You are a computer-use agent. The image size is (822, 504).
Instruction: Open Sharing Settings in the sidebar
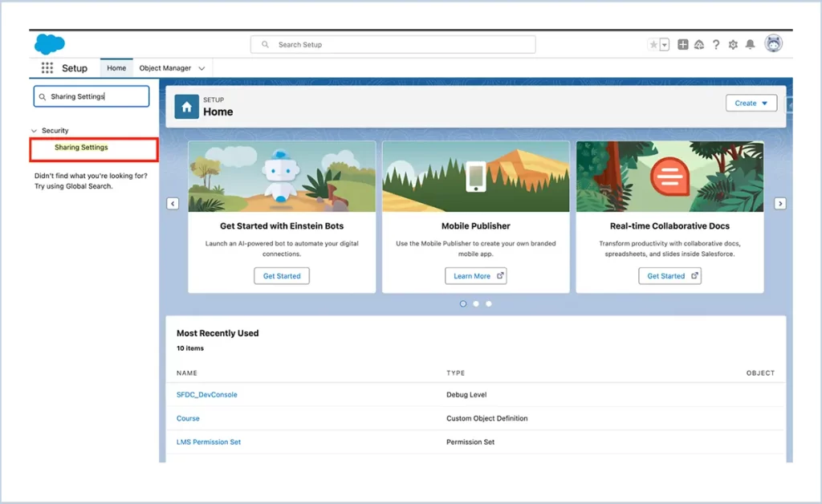[x=81, y=147]
